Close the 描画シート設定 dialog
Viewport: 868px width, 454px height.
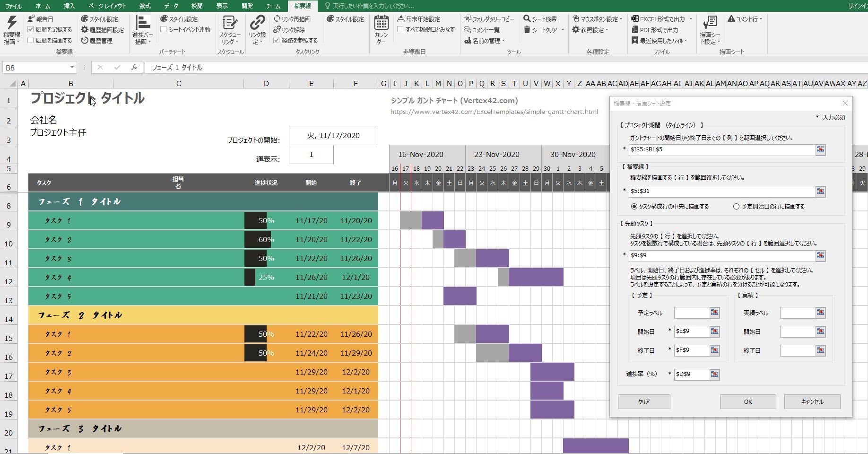[845, 103]
